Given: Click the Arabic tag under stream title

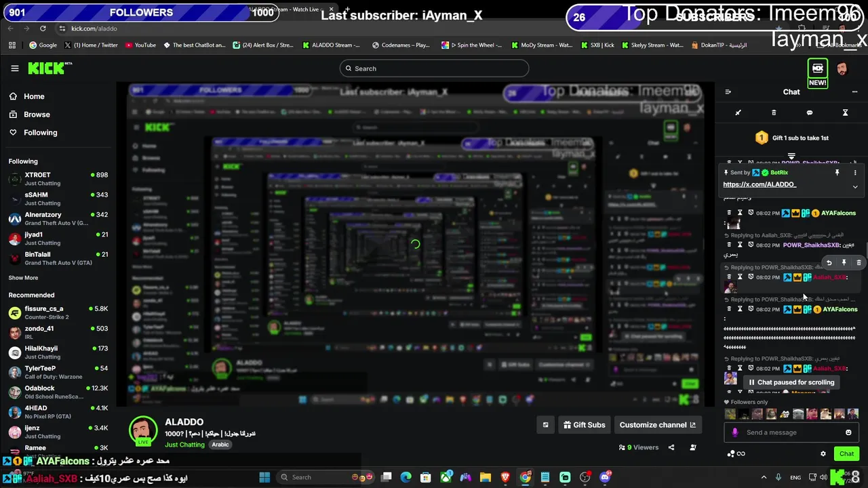Looking at the screenshot, I should pos(220,445).
